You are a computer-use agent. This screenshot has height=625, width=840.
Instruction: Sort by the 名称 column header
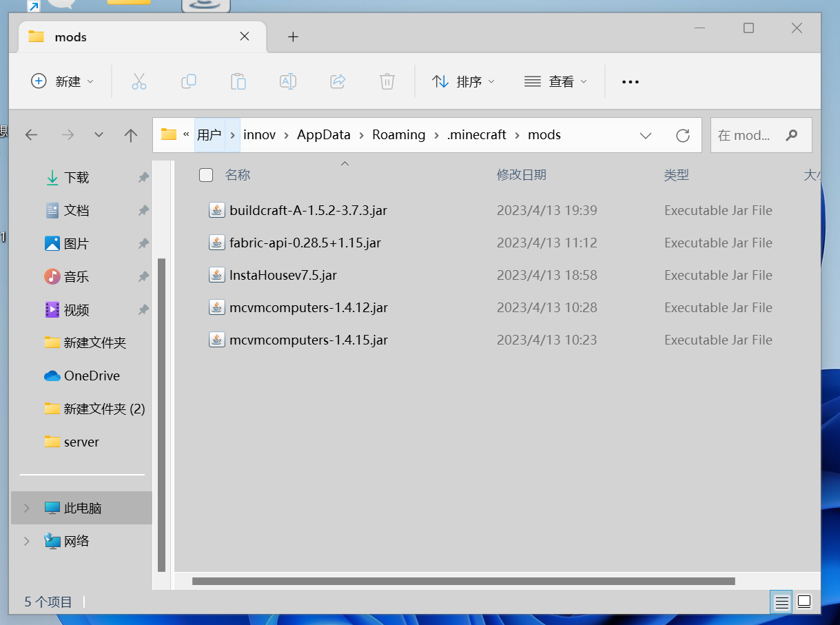(238, 175)
